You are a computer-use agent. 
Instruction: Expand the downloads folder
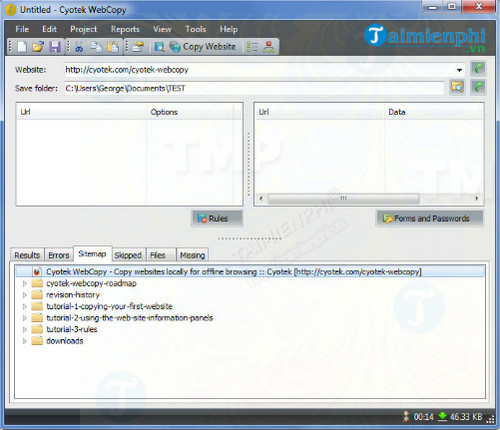click(x=25, y=341)
